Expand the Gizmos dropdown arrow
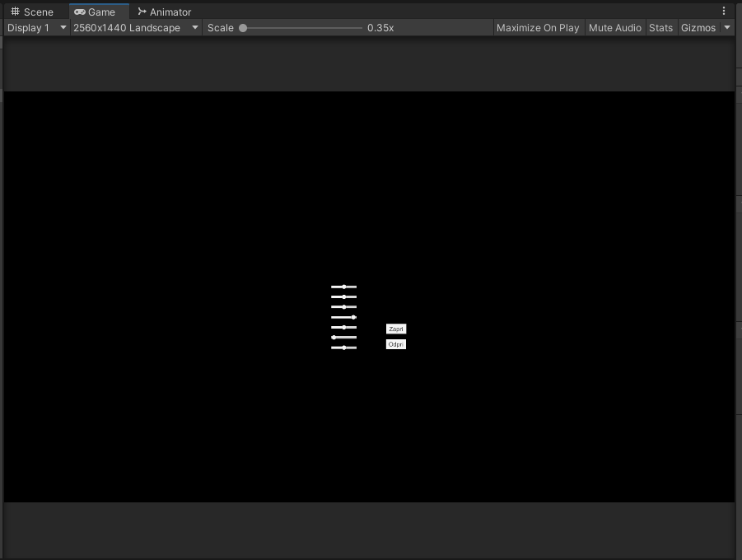 point(727,28)
